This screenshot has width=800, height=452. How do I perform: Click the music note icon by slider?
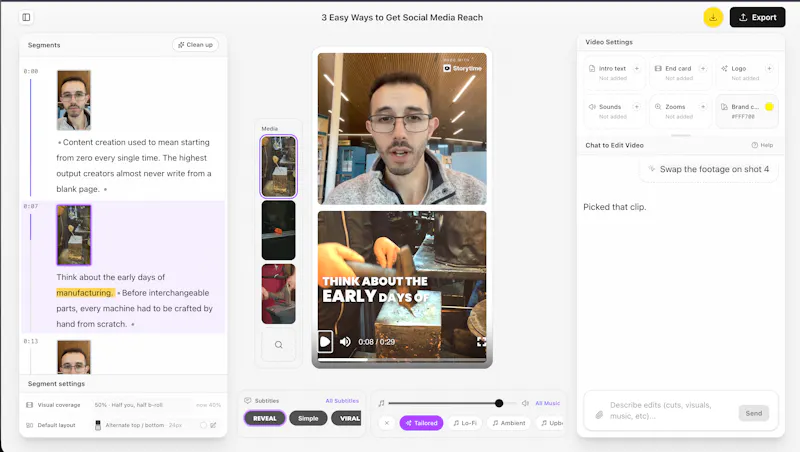[381, 403]
